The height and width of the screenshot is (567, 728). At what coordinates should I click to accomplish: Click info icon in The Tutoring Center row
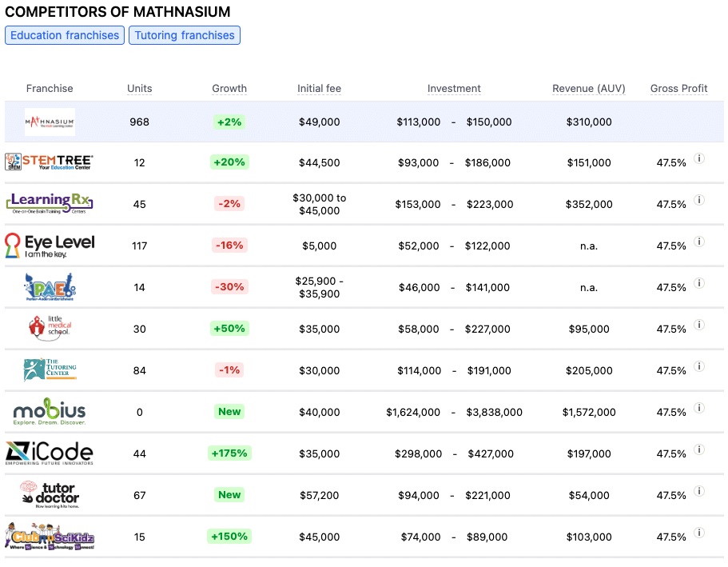(699, 366)
